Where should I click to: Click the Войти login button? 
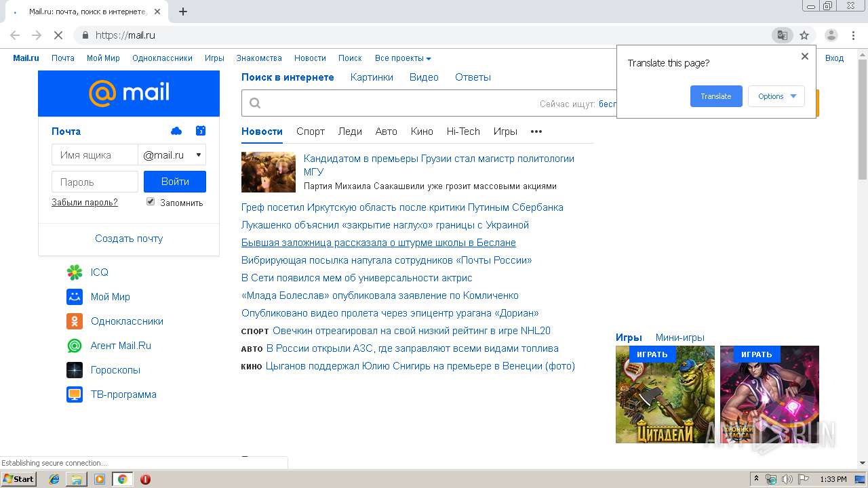(175, 182)
